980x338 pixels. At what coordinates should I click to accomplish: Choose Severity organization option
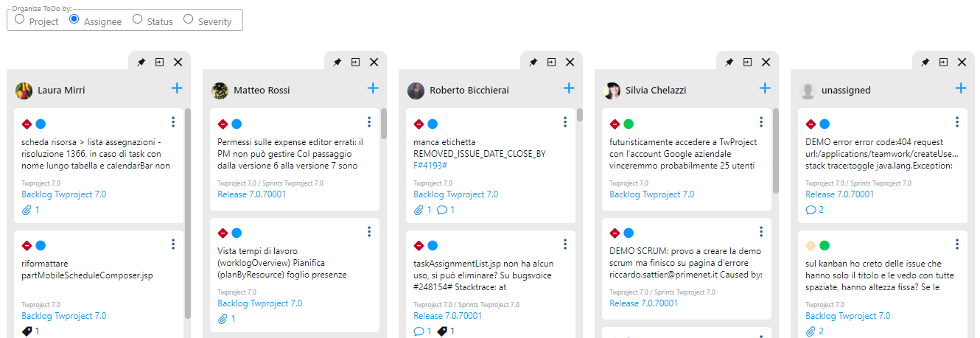point(189,20)
